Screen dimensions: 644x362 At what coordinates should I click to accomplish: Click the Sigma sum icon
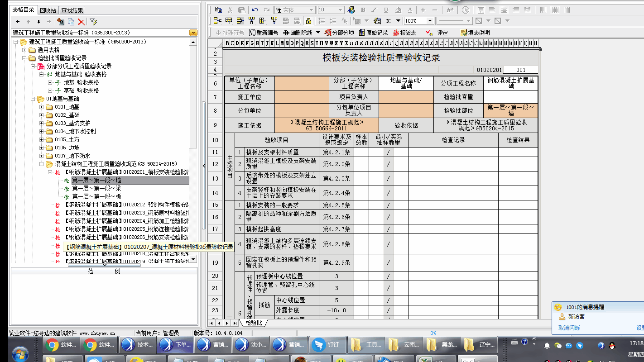pos(389,21)
